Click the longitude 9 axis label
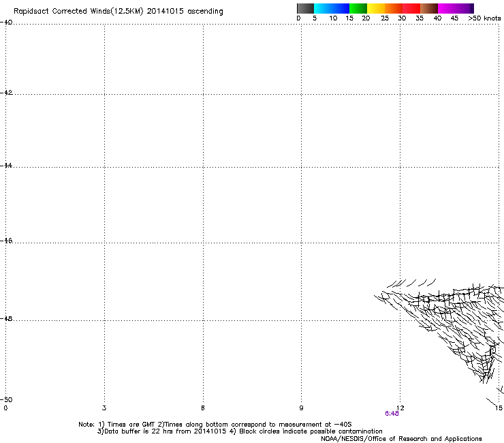The height and width of the screenshot is (443, 504). pos(301,408)
